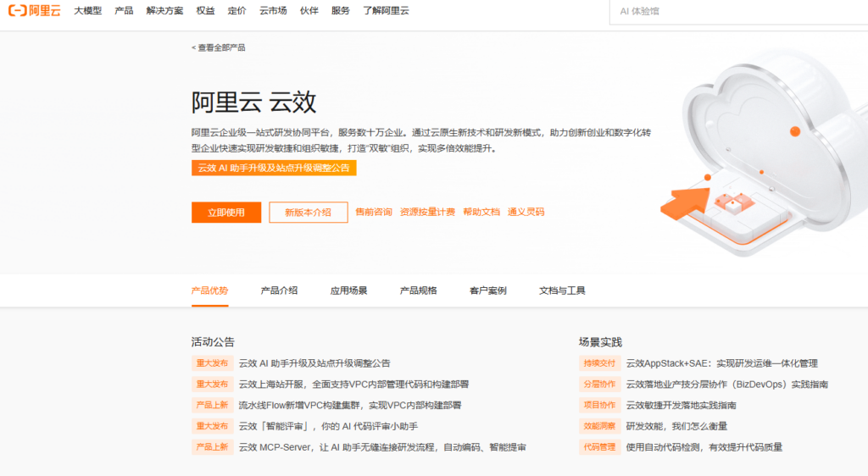
Task: Click the 活动公告 heading
Action: [x=213, y=342]
